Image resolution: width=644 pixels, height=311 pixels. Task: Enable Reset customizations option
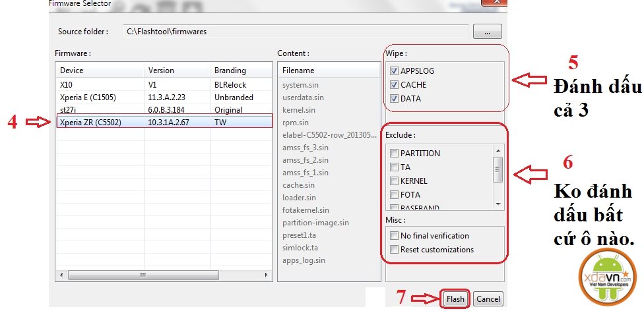pos(395,250)
